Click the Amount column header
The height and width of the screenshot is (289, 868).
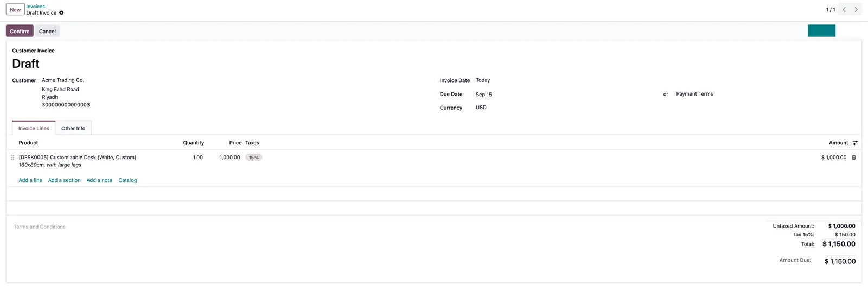(x=838, y=143)
